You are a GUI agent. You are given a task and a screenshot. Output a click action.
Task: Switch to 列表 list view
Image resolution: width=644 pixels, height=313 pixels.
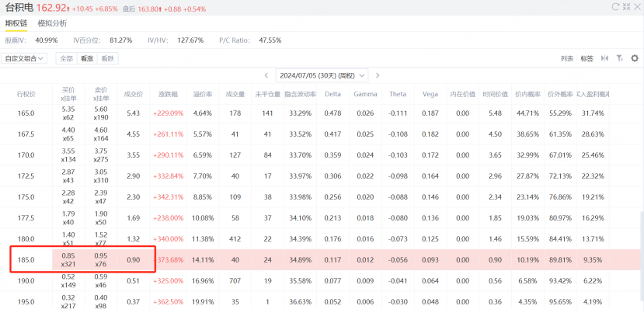click(x=567, y=58)
